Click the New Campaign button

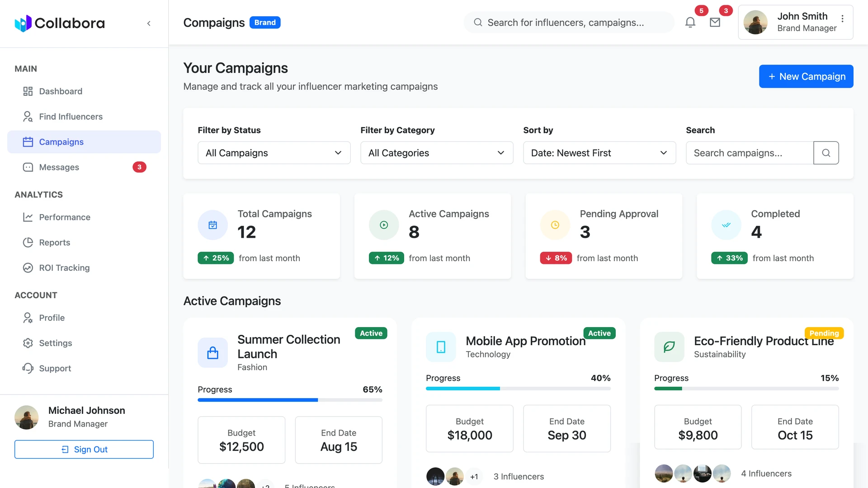[x=806, y=76]
